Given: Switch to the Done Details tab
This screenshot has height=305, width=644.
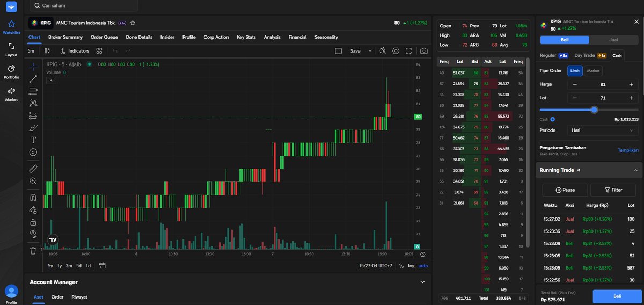Looking at the screenshot, I should [x=139, y=37].
